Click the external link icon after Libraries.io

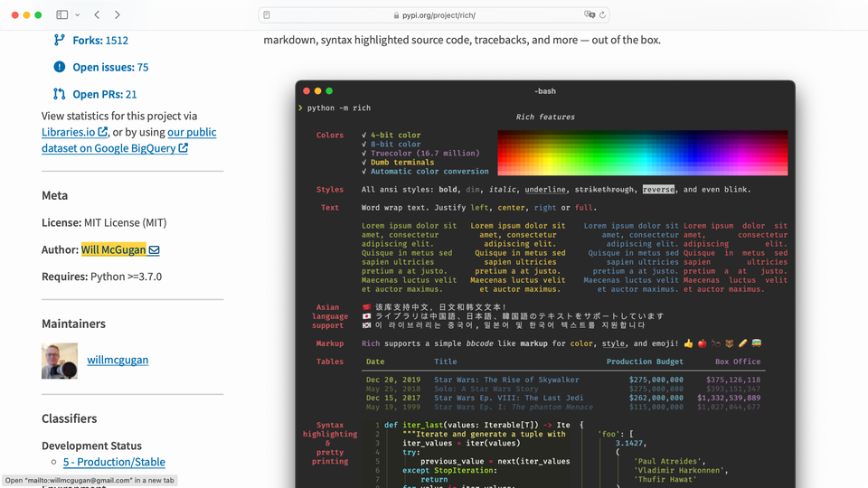[x=102, y=132]
